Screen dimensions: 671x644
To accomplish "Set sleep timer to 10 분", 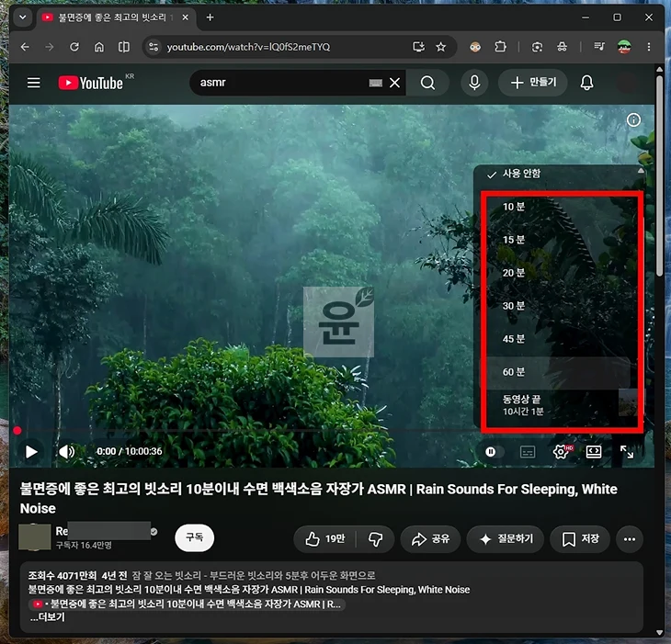I will [x=556, y=207].
